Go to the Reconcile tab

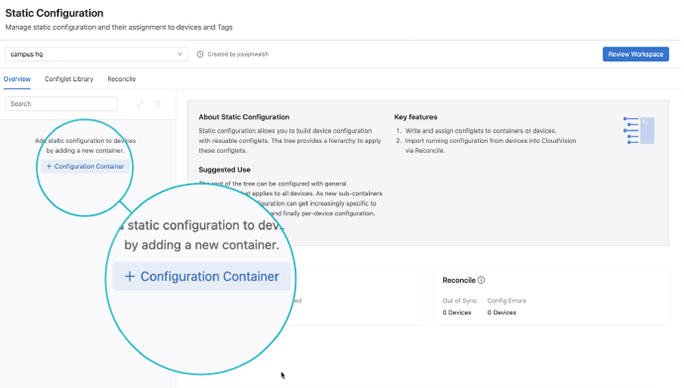click(122, 79)
